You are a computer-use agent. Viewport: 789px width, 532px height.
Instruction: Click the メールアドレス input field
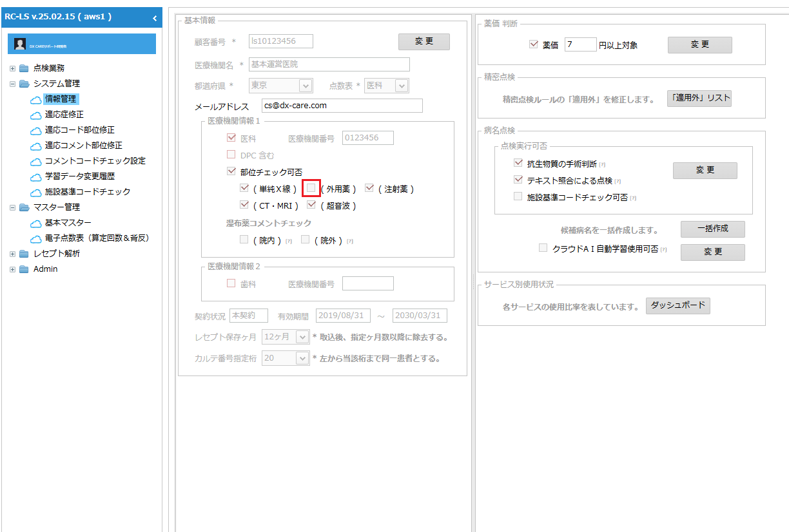(x=342, y=106)
